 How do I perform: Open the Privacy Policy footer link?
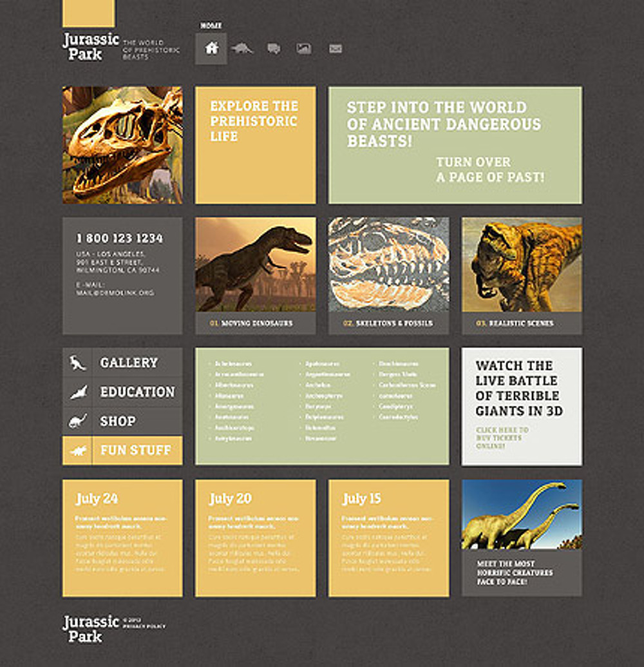pyautogui.click(x=144, y=626)
